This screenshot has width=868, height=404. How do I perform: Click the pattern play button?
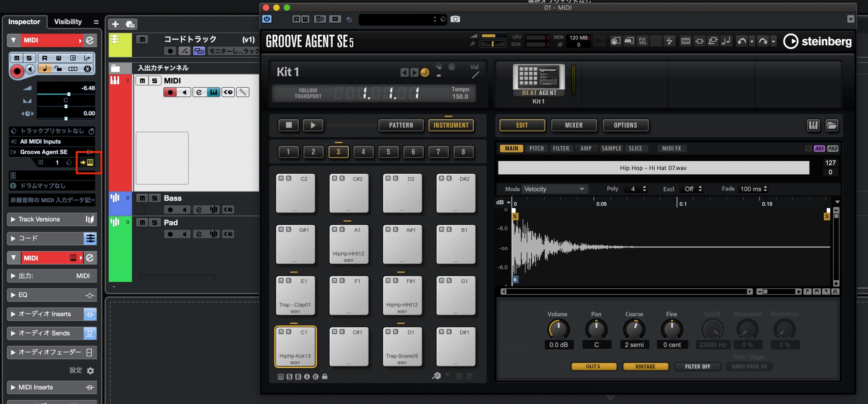click(313, 125)
